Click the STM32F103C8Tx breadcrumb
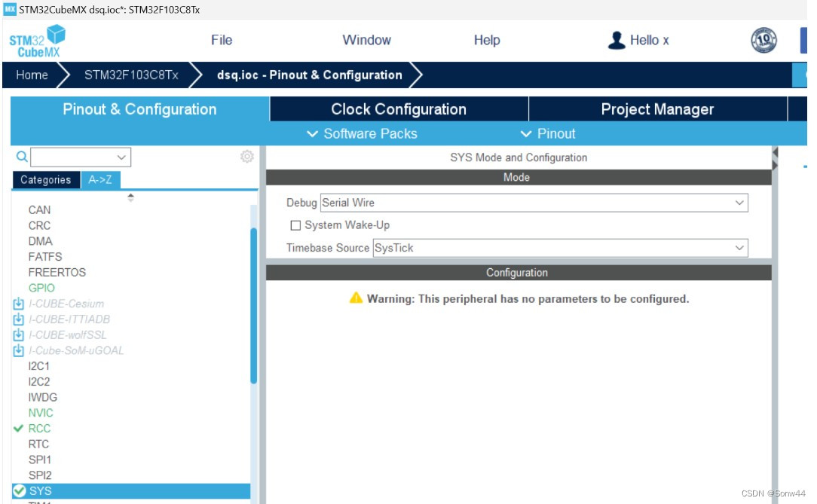 [x=131, y=75]
